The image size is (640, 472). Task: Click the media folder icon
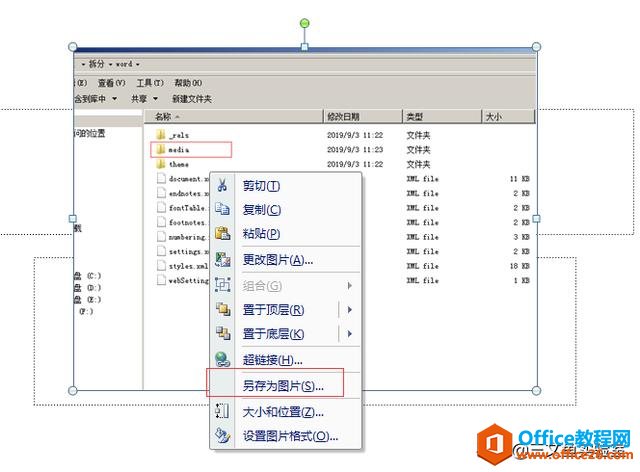click(x=161, y=149)
